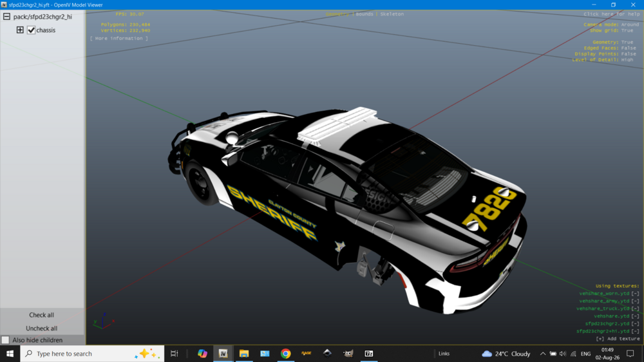Viewport: 644px width, 362px height.
Task: Enable Also hide children checkbox
Action: tap(5, 340)
